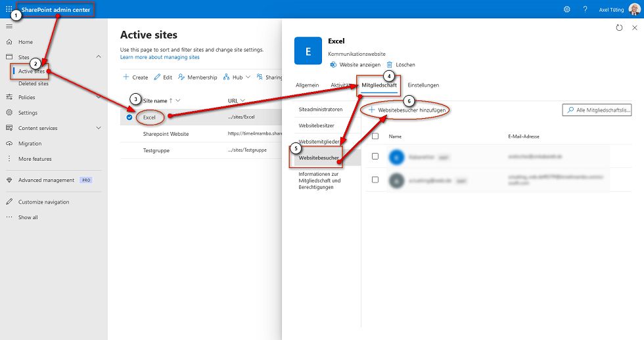The width and height of the screenshot is (644, 340).
Task: Open Advanced management diamond icon
Action: click(x=9, y=180)
